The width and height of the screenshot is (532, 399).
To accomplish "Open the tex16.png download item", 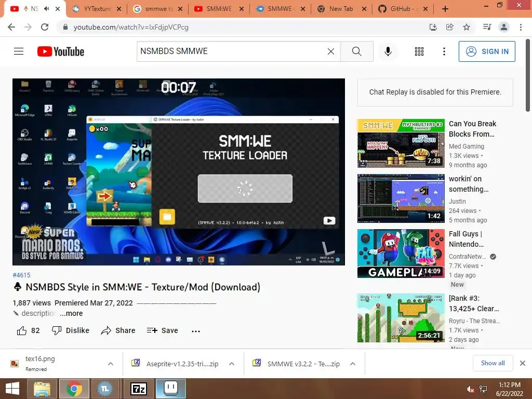I will (x=54, y=363).
